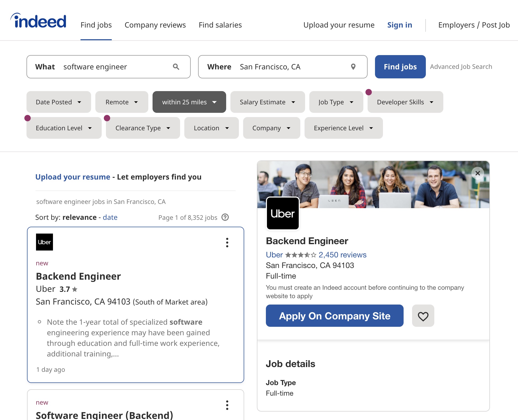Click the Upload your resume link above results

point(73,177)
